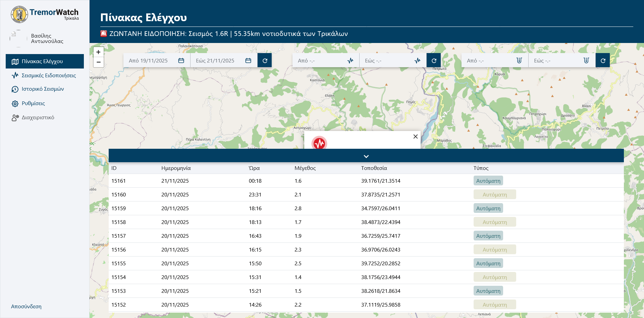Image resolution: width=644 pixels, height=318 pixels.
Task: Zoom in on the map
Action: tap(98, 52)
